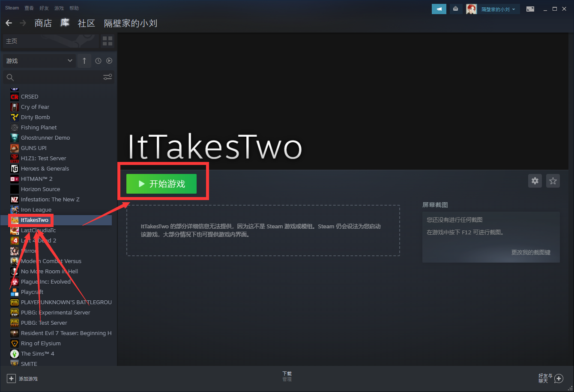
Task: Click the announcements megaphone icon
Action: (439, 9)
